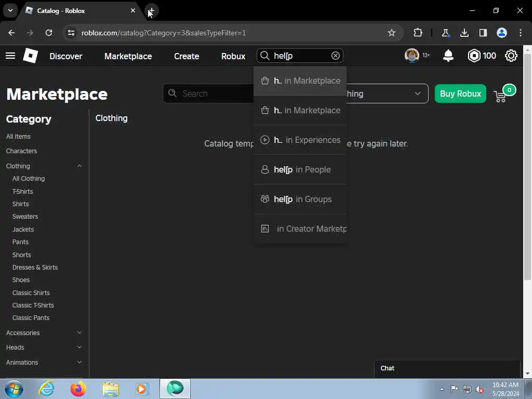This screenshot has height=399, width=532.
Task: Open the Roblox hamburger navigation menu
Action: 10,56
